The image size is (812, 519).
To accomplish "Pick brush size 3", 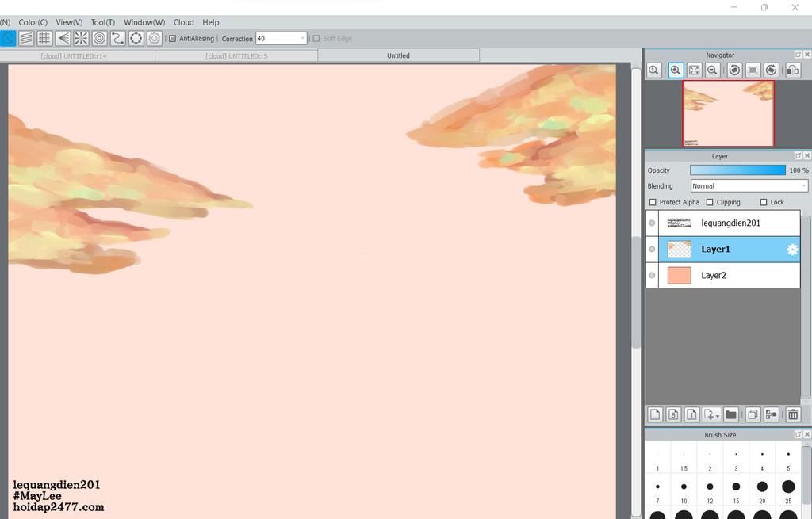I will pyautogui.click(x=736, y=459).
